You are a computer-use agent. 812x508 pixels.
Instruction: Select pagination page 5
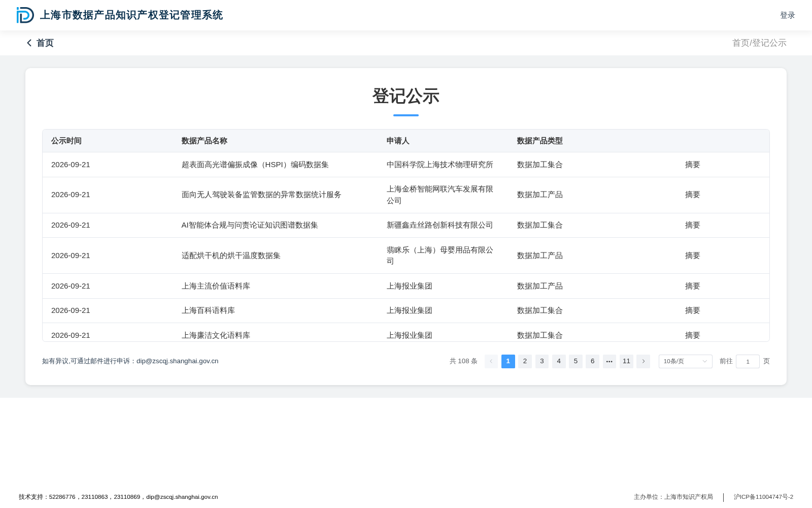(576, 361)
